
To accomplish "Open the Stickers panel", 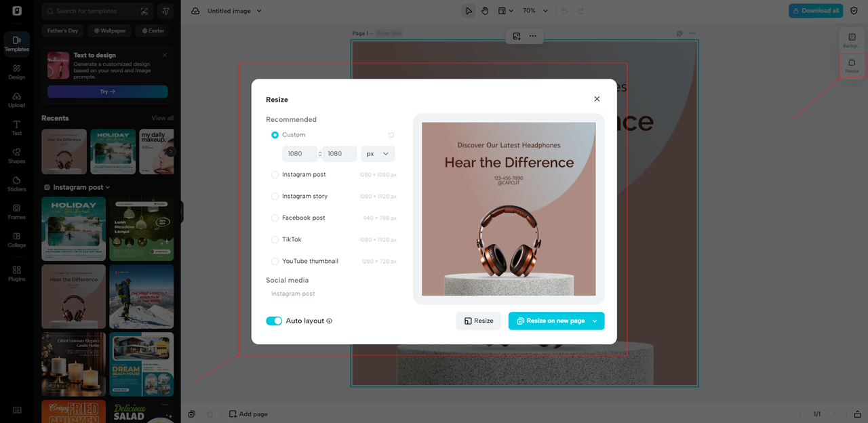I will click(16, 184).
